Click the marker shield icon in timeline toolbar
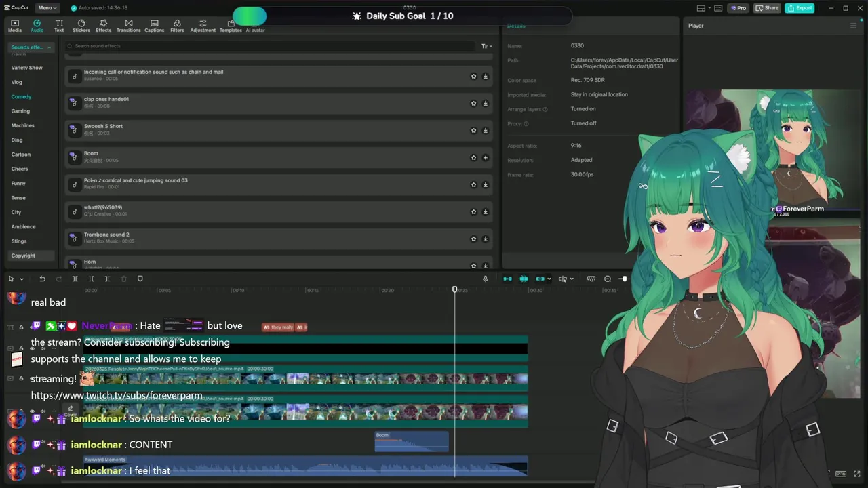Viewport: 868px width, 488px height. pyautogui.click(x=140, y=279)
